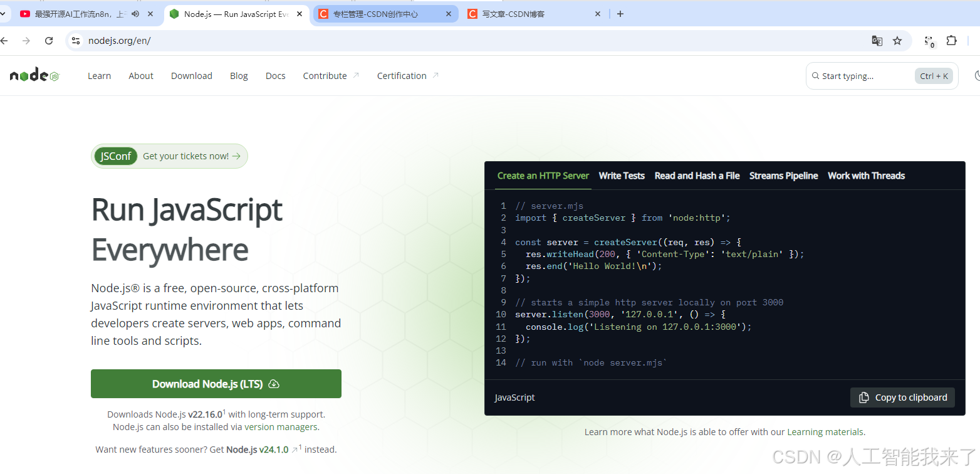Click the '// server.mjs' comment line
This screenshot has width=980, height=474.
(550, 206)
